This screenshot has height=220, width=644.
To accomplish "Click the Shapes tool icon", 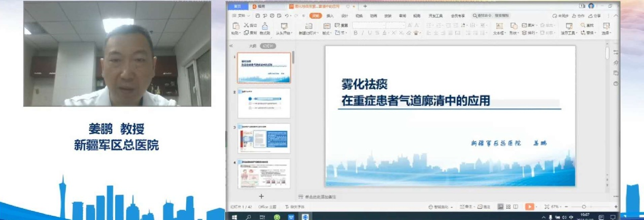I will click(514, 26).
